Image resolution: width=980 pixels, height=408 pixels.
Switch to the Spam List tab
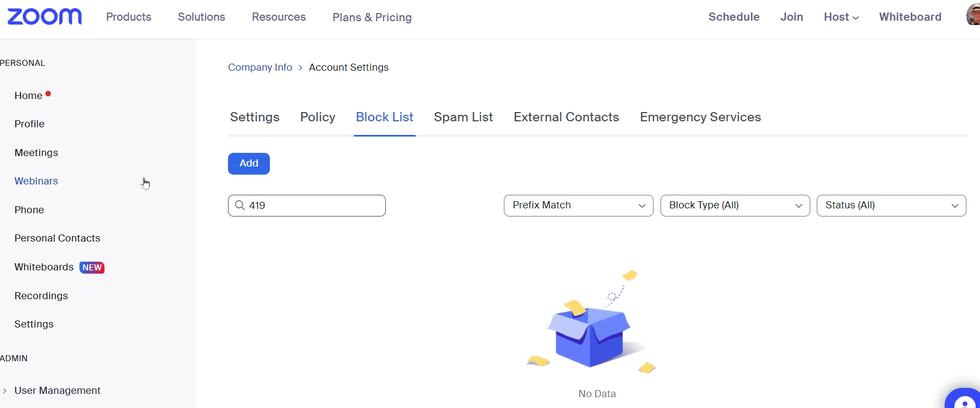point(463,117)
